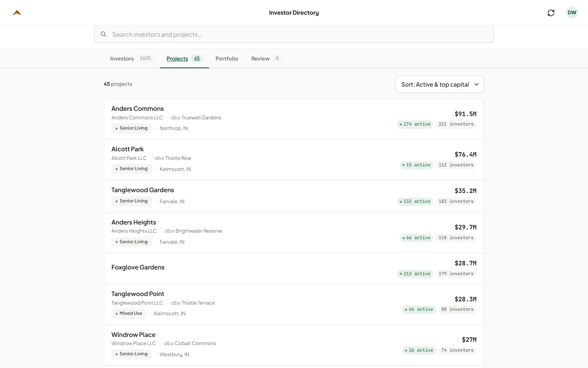Click the Windrow Place LLC entity name

click(134, 343)
